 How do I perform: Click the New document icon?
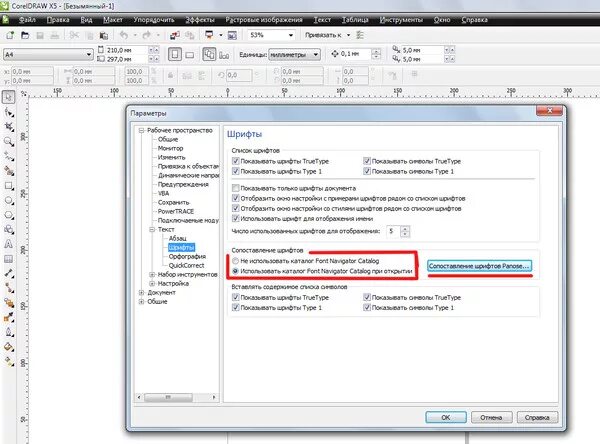coord(10,35)
